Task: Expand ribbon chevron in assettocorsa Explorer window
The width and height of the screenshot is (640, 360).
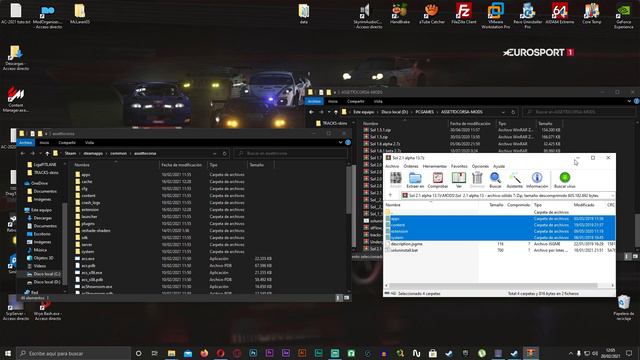Action: point(340,143)
